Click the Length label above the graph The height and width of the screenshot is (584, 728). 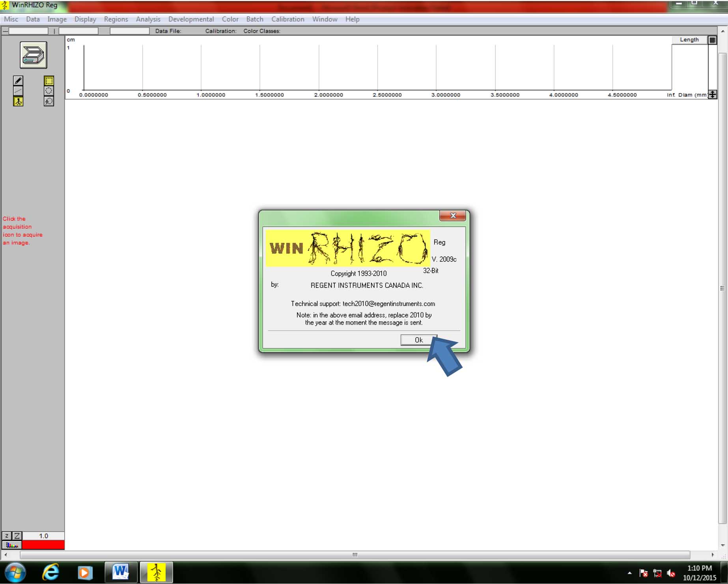click(x=689, y=40)
